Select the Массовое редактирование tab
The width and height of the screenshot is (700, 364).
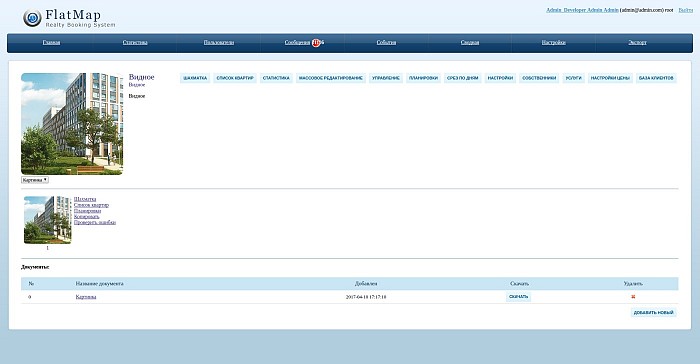tap(331, 78)
